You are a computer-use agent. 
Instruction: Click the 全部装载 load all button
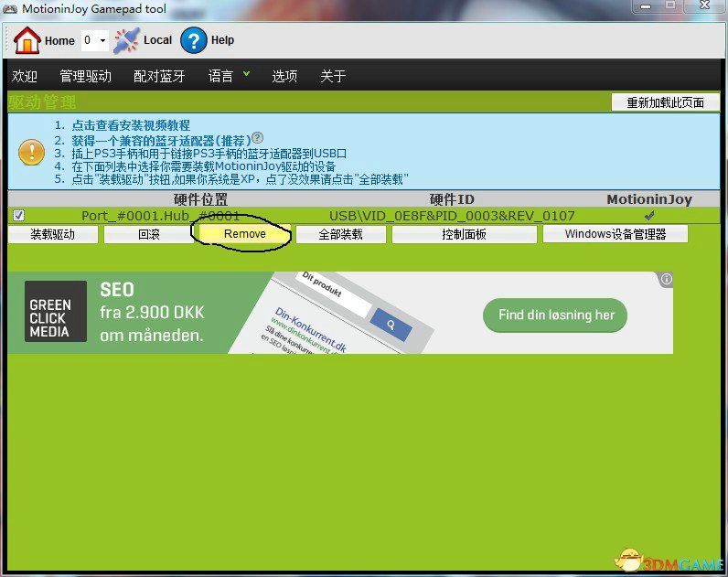(341, 234)
